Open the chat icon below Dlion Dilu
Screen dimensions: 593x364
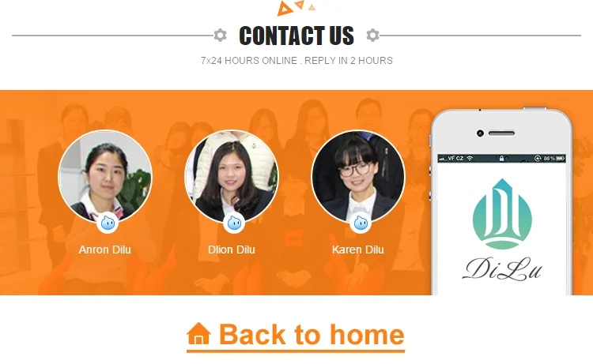pyautogui.click(x=234, y=223)
